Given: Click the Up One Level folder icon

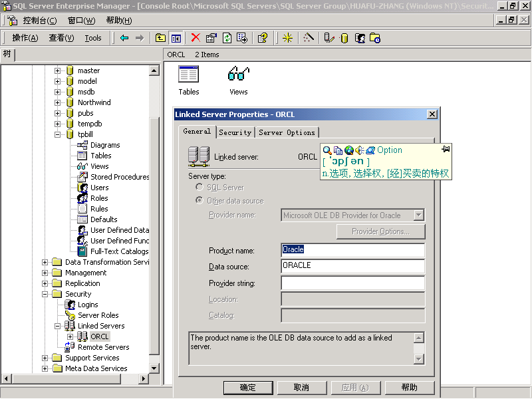Looking at the screenshot, I should click(x=161, y=38).
